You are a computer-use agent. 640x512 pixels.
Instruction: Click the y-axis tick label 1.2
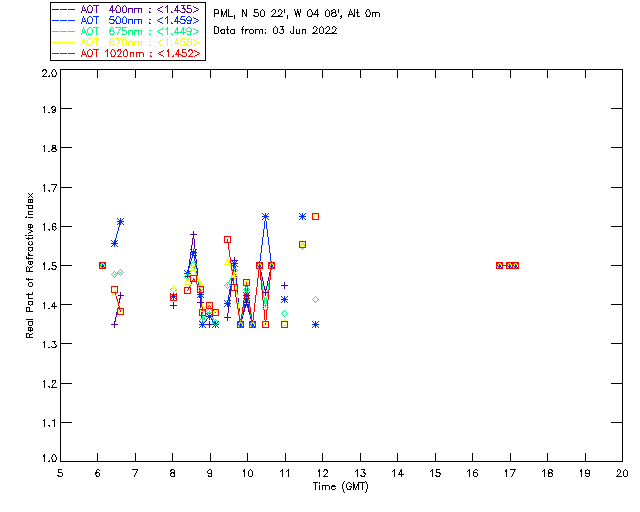coord(49,384)
